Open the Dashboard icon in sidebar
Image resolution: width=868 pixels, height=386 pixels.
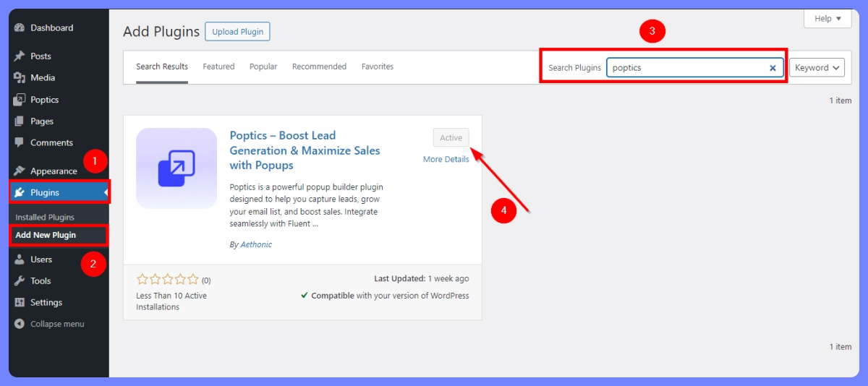click(x=20, y=28)
